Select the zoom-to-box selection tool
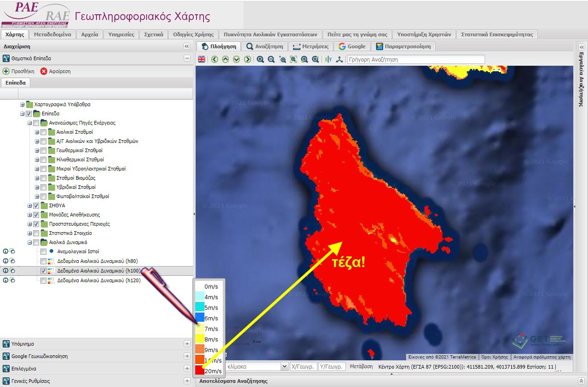This screenshot has height=387, width=588. click(x=283, y=59)
